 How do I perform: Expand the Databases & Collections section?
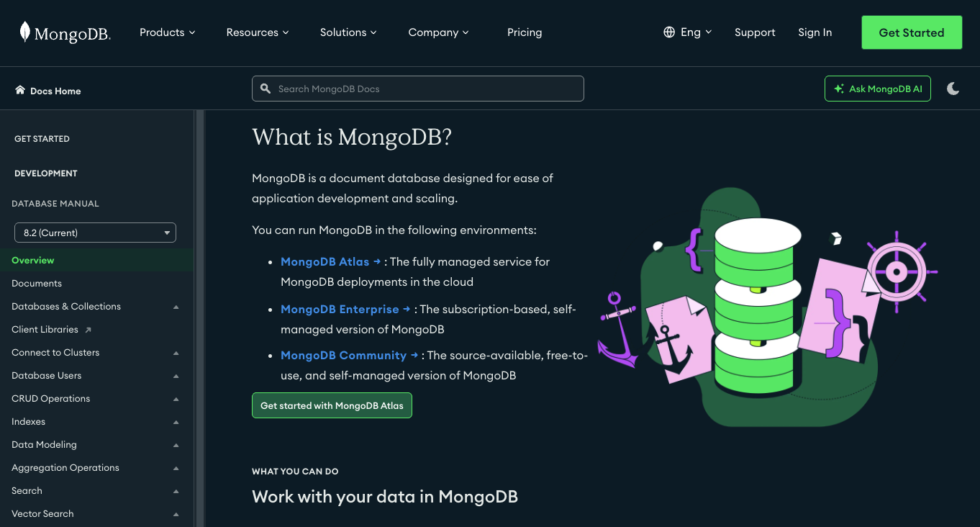coord(176,307)
